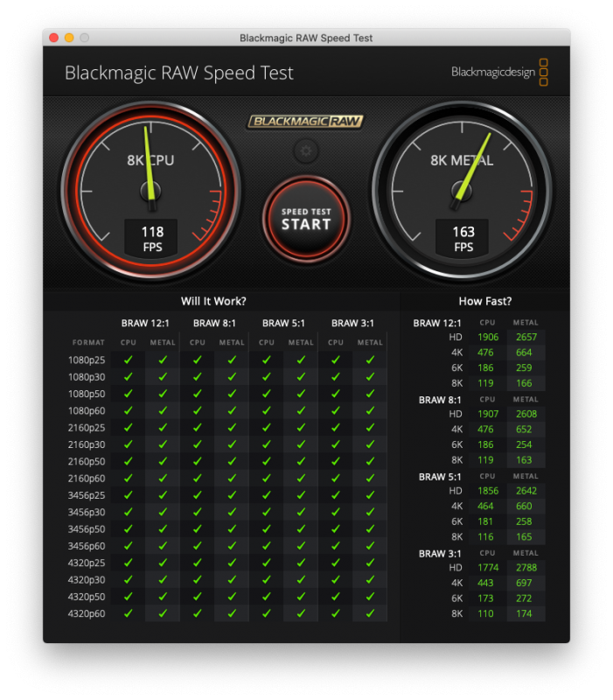Click the 2160p50 BRAW 3:1 CPU checkmark

tap(336, 461)
